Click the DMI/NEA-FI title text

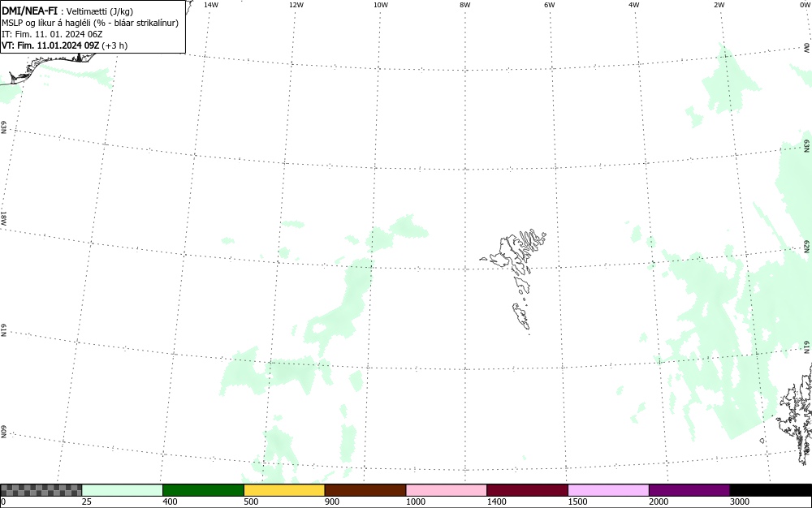click(30, 11)
